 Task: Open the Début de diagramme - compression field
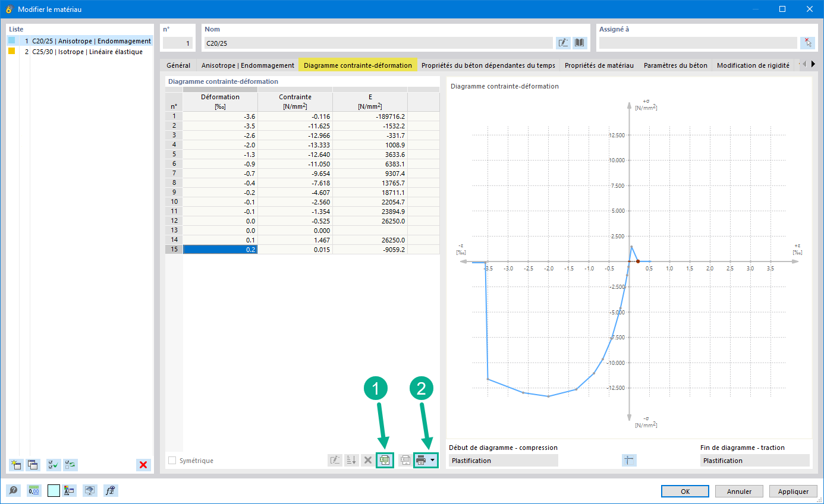(504, 461)
